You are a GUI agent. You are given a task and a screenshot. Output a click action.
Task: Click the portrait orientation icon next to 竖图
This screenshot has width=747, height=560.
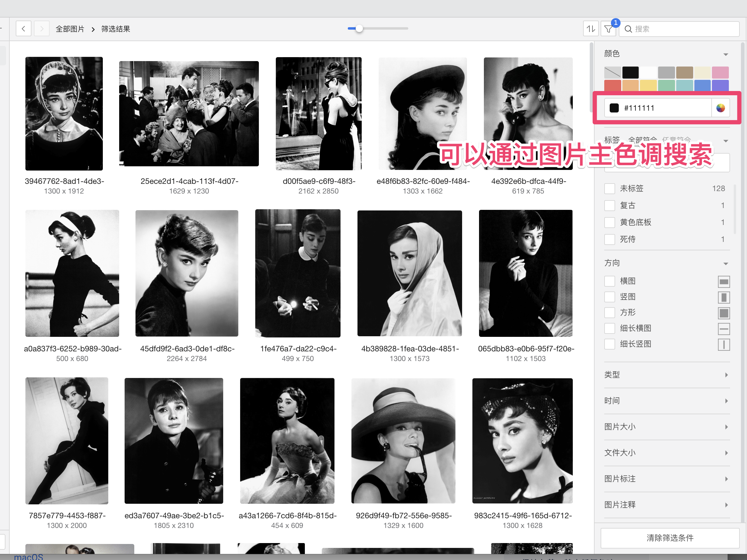click(x=724, y=297)
